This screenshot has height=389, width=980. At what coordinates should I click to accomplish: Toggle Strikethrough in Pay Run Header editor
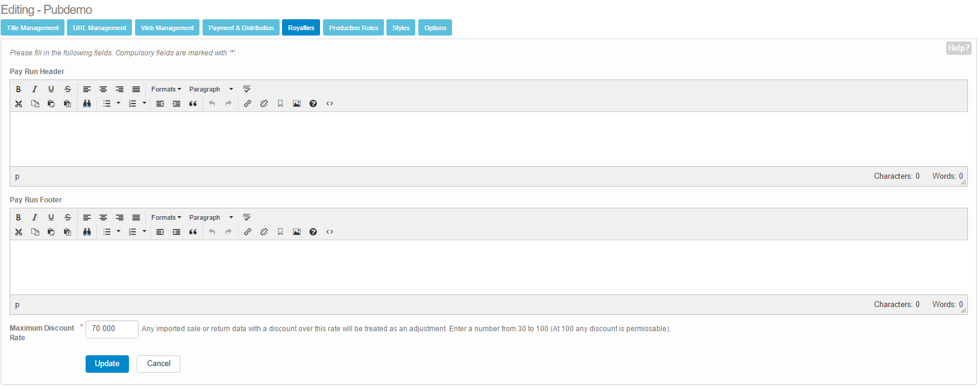tap(68, 89)
